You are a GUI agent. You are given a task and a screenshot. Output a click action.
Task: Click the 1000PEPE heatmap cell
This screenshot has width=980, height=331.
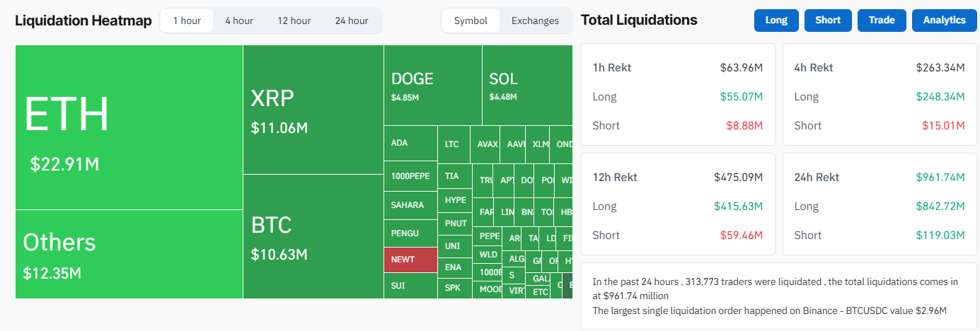pos(410,176)
